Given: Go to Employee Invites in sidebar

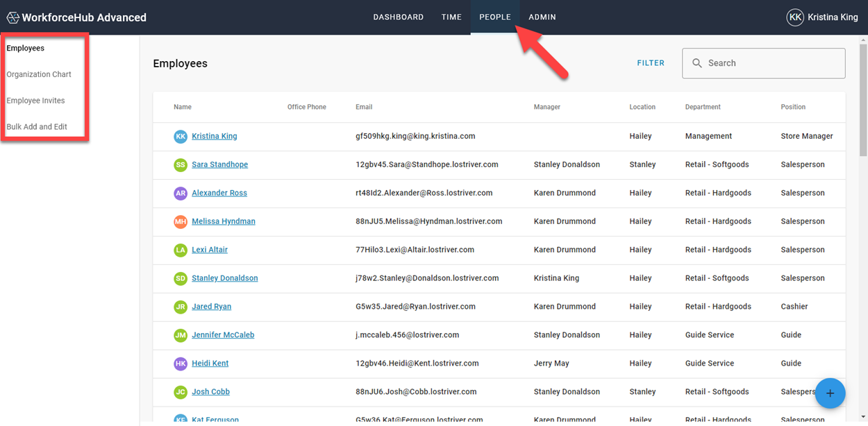Looking at the screenshot, I should coord(35,101).
